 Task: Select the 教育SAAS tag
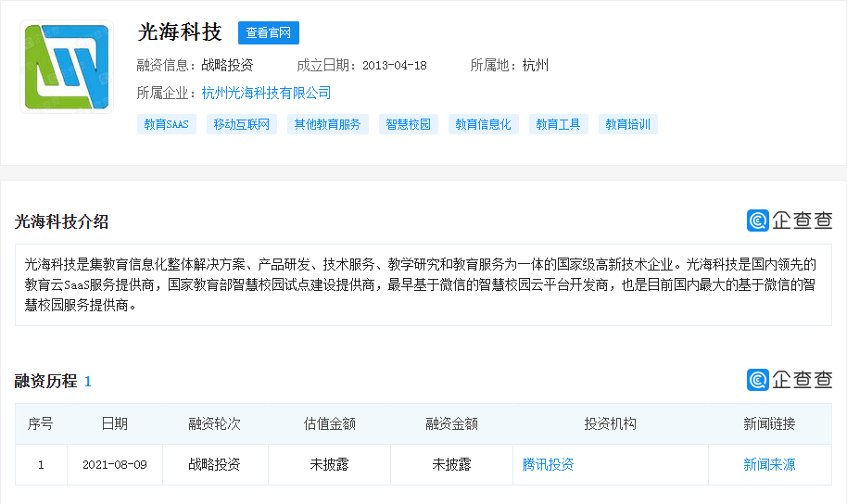coord(167,124)
